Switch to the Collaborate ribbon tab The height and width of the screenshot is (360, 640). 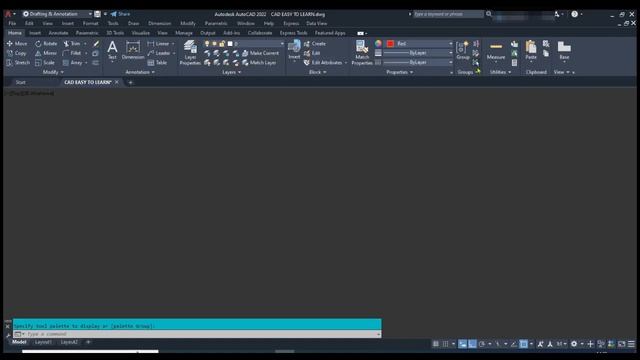coord(260,33)
